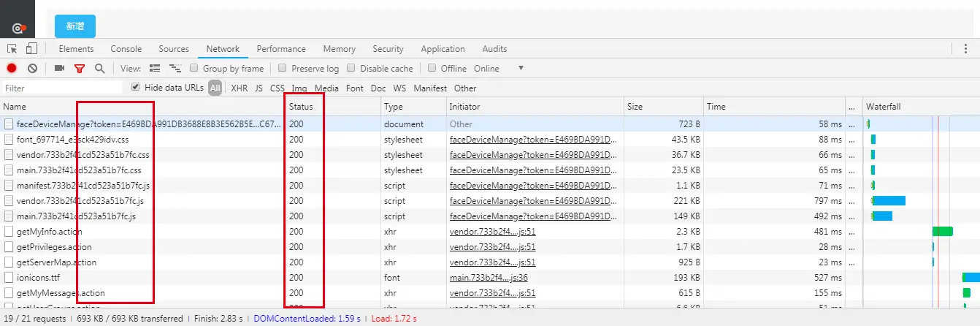The width and height of the screenshot is (980, 326).
Task: Filter requests by CSS
Action: click(x=277, y=88)
